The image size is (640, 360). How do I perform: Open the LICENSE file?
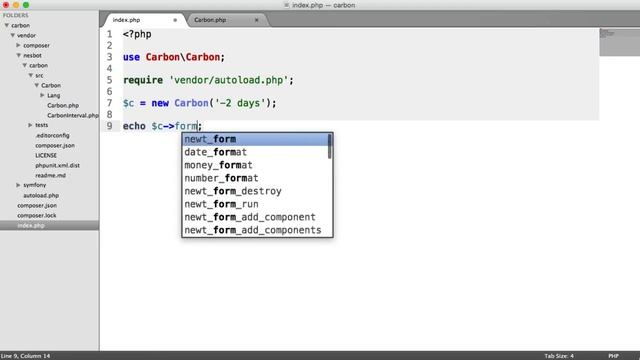(46, 156)
